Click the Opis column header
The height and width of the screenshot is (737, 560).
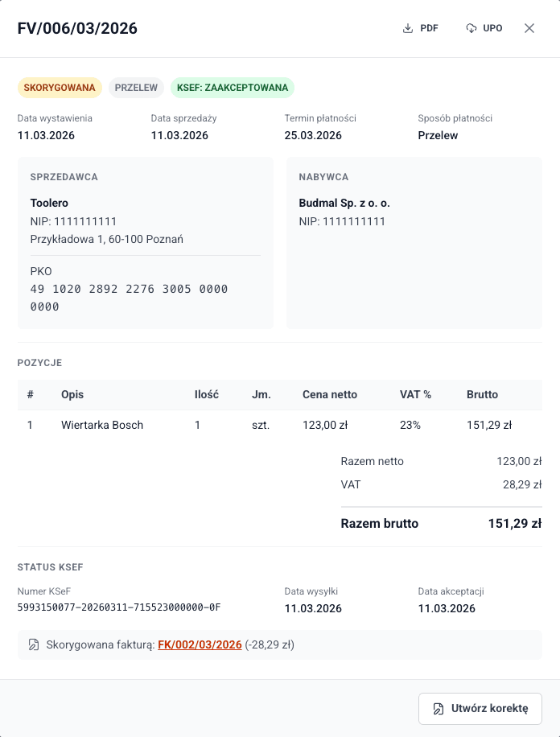click(72, 395)
